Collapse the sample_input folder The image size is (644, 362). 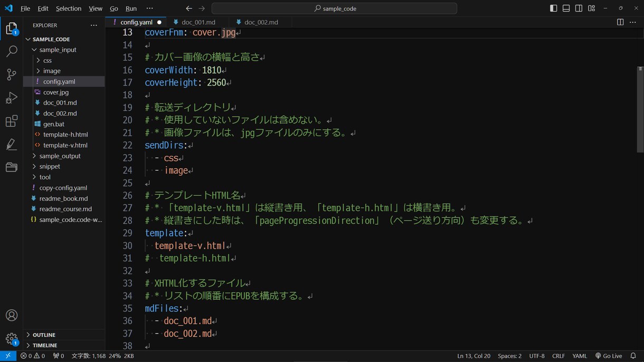pos(64,50)
